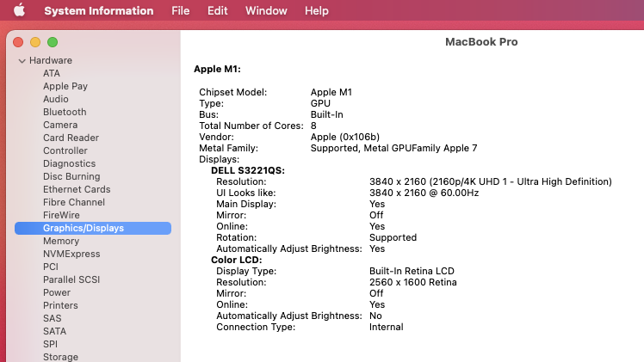Click the Color LCD: display heading
Image resolution: width=644 pixels, height=362 pixels.
(x=236, y=260)
